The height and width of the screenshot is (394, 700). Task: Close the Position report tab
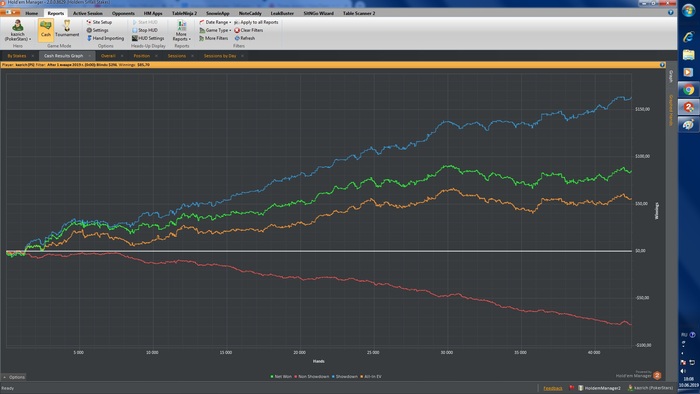tap(156, 56)
